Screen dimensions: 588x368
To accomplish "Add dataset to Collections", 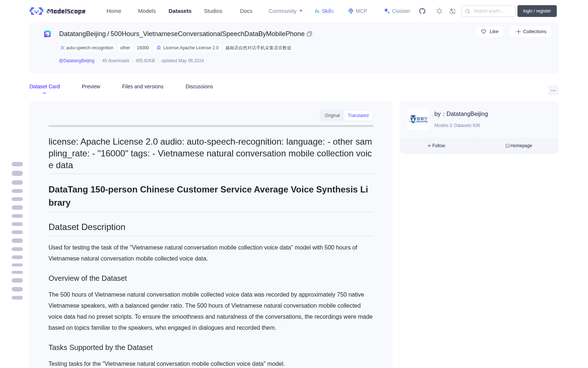I will (531, 32).
